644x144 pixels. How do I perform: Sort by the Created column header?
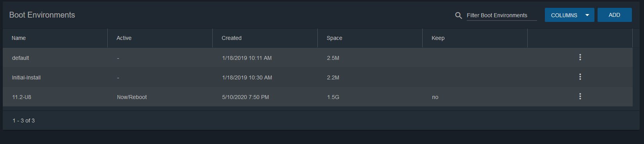[x=231, y=38]
